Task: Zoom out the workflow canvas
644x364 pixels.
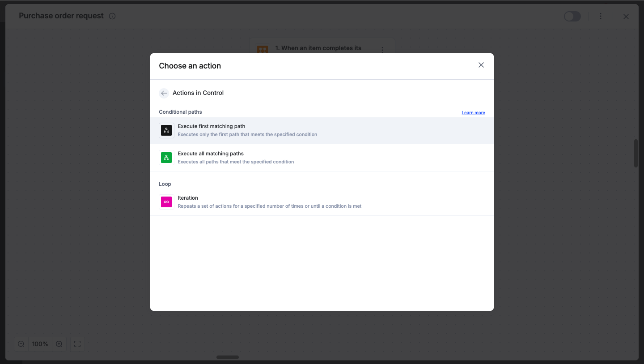Action: tap(21, 344)
